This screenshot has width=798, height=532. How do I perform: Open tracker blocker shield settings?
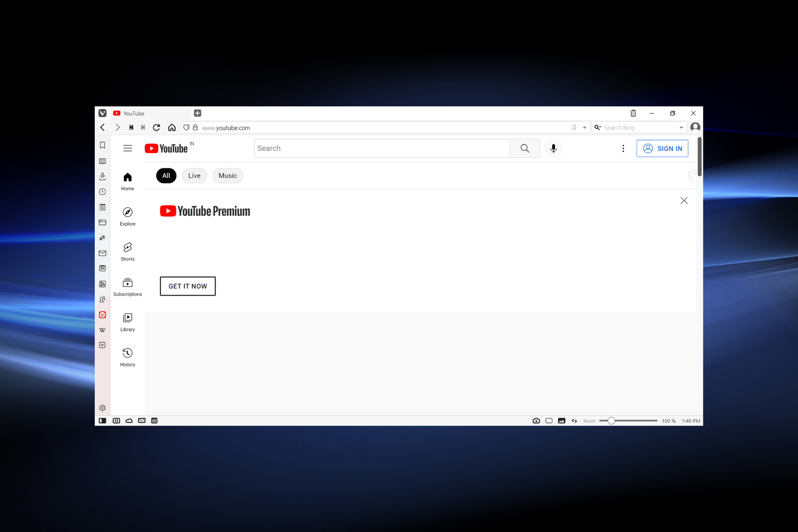(187, 128)
